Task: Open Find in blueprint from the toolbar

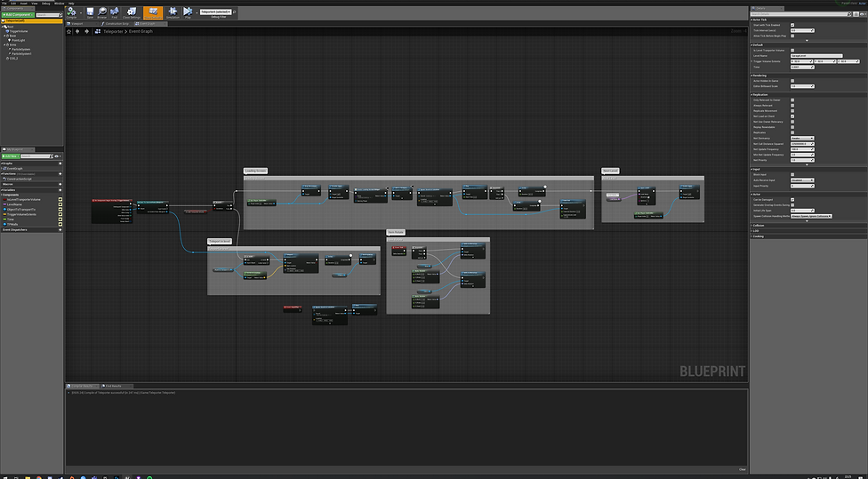Action: [x=115, y=12]
